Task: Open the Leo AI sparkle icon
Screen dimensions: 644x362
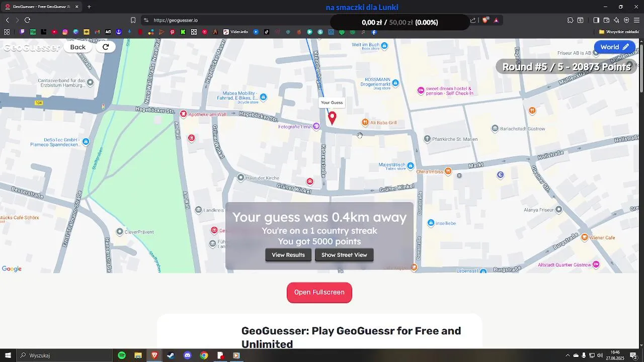Action: [x=616, y=20]
